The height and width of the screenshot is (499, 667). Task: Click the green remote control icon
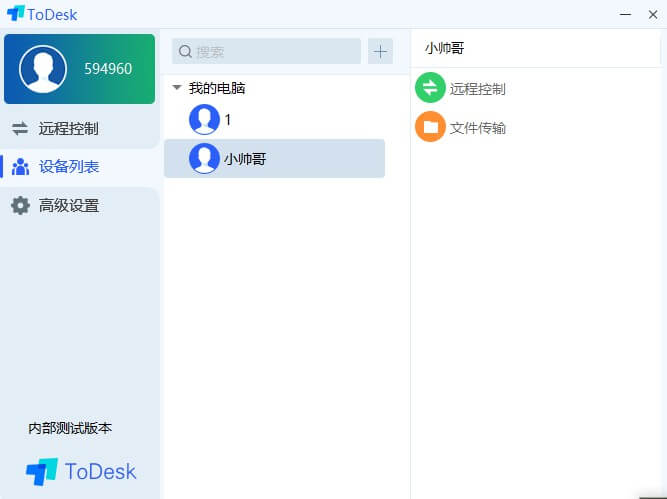point(430,88)
